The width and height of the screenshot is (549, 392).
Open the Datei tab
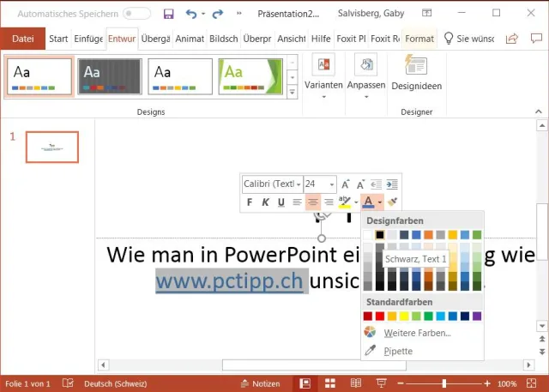pyautogui.click(x=23, y=39)
